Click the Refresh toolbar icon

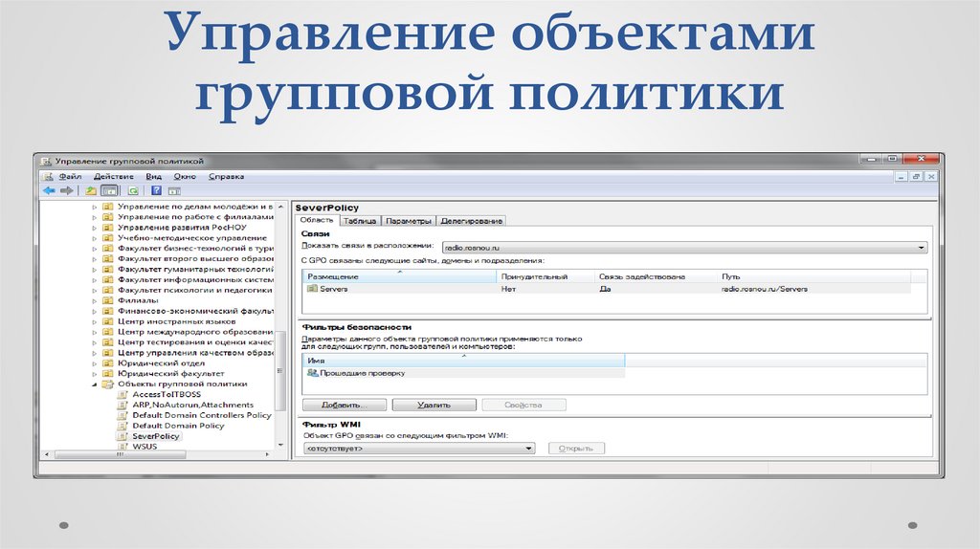point(133,190)
